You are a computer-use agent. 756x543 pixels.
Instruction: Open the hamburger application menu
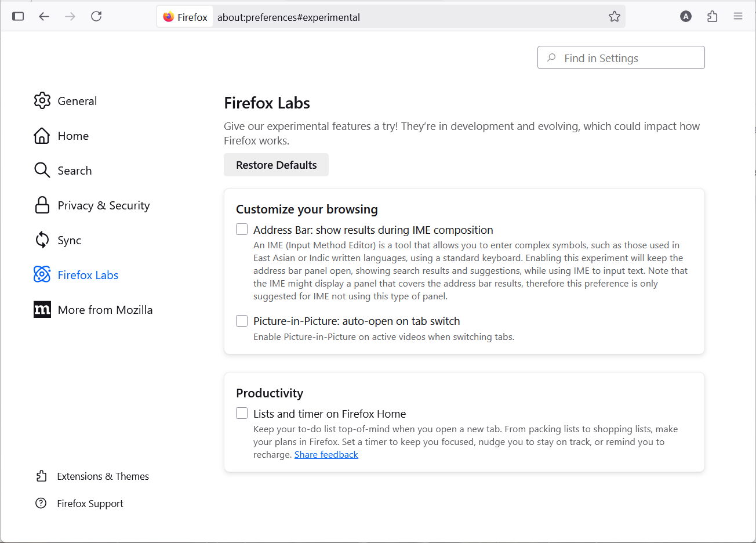(x=738, y=16)
